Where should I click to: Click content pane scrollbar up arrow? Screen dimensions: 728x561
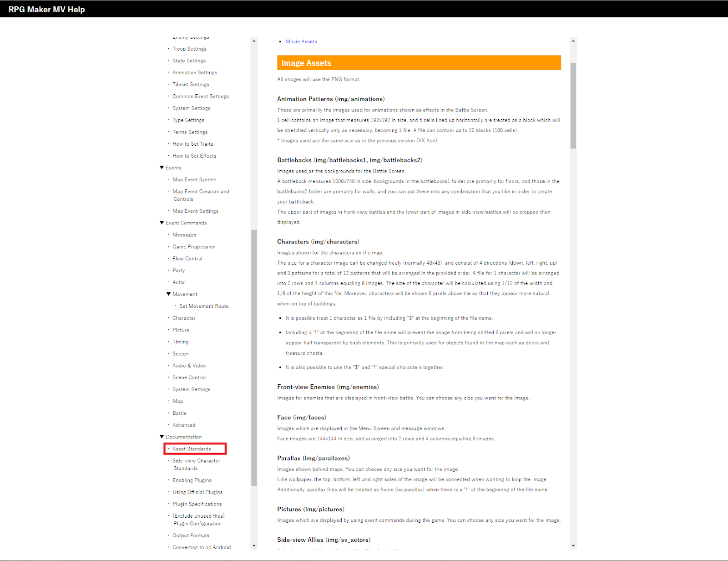pos(573,41)
